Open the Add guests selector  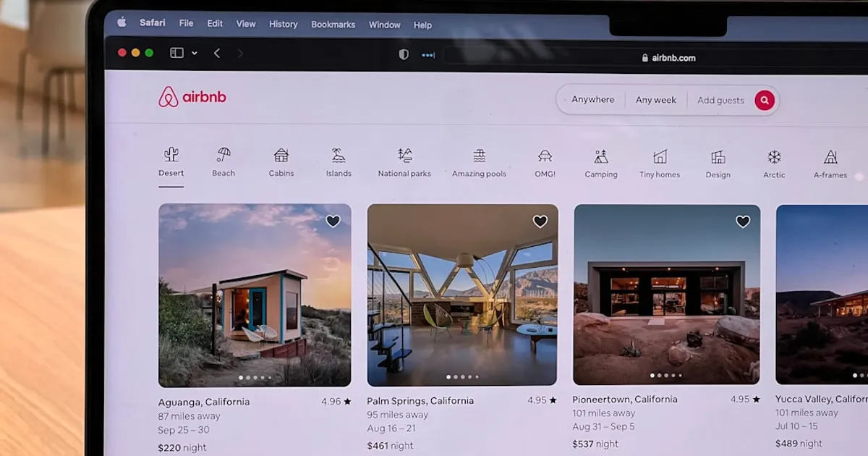tap(720, 100)
